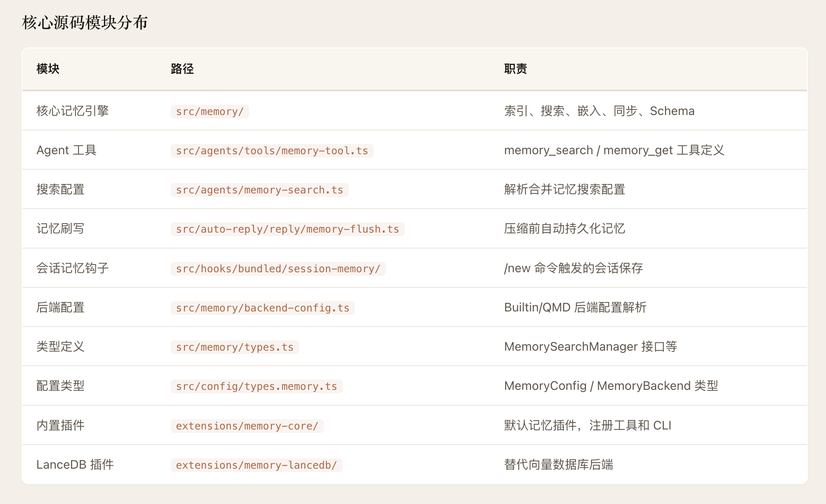This screenshot has height=504, width=826.
Task: Click the 会话记忆钩子 module cell
Action: tap(72, 268)
